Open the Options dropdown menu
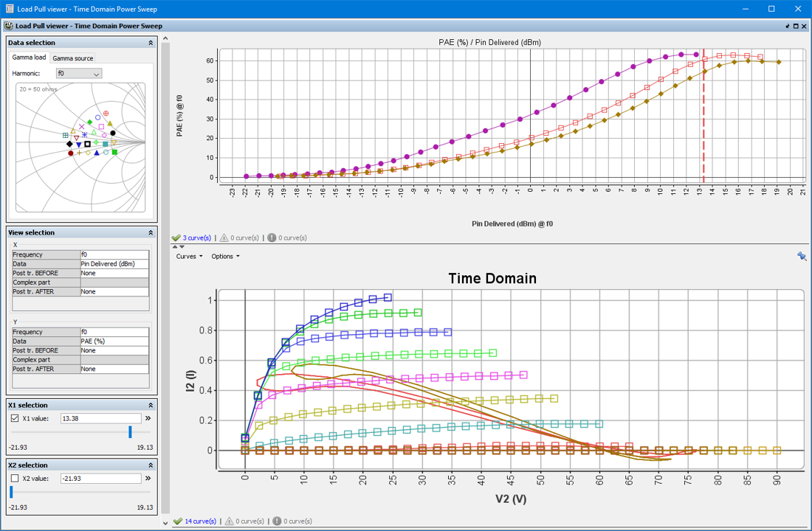This screenshot has height=531, width=812. [225, 256]
